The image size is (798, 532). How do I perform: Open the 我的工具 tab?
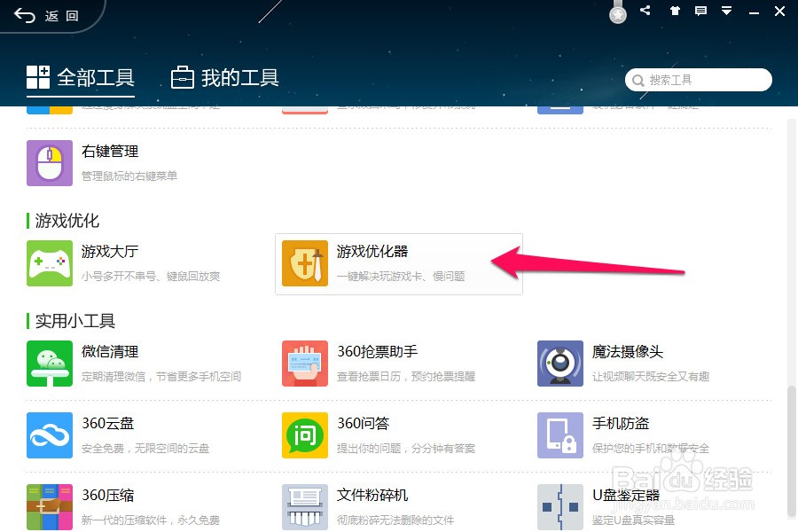pyautogui.click(x=225, y=78)
